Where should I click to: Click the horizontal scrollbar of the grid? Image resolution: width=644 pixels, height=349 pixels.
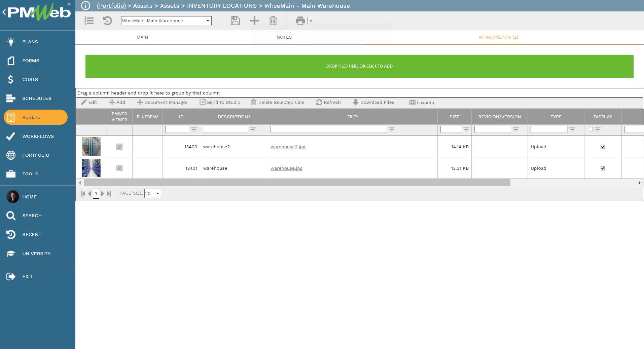tap(297, 183)
